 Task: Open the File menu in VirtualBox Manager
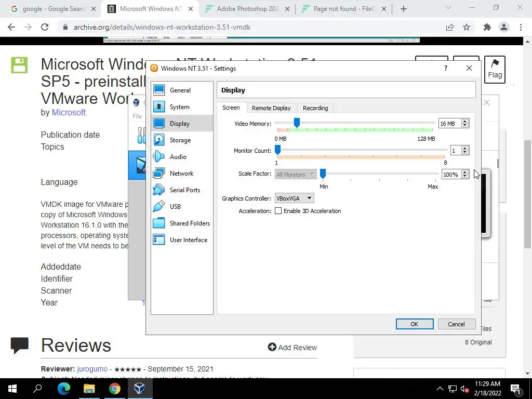(137, 116)
